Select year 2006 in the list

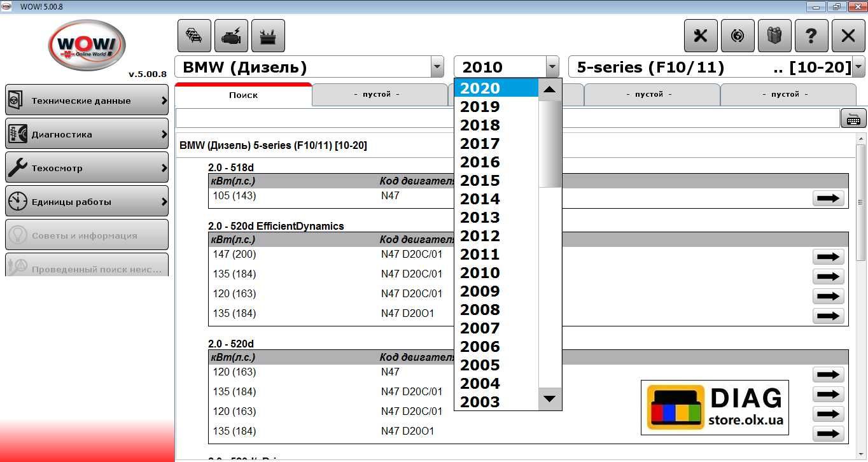tap(496, 346)
